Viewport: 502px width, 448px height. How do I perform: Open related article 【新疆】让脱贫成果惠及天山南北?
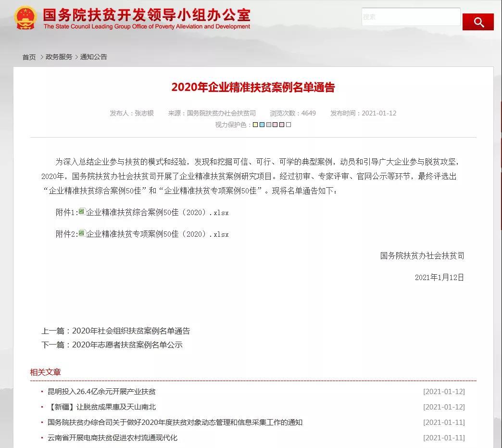click(101, 407)
